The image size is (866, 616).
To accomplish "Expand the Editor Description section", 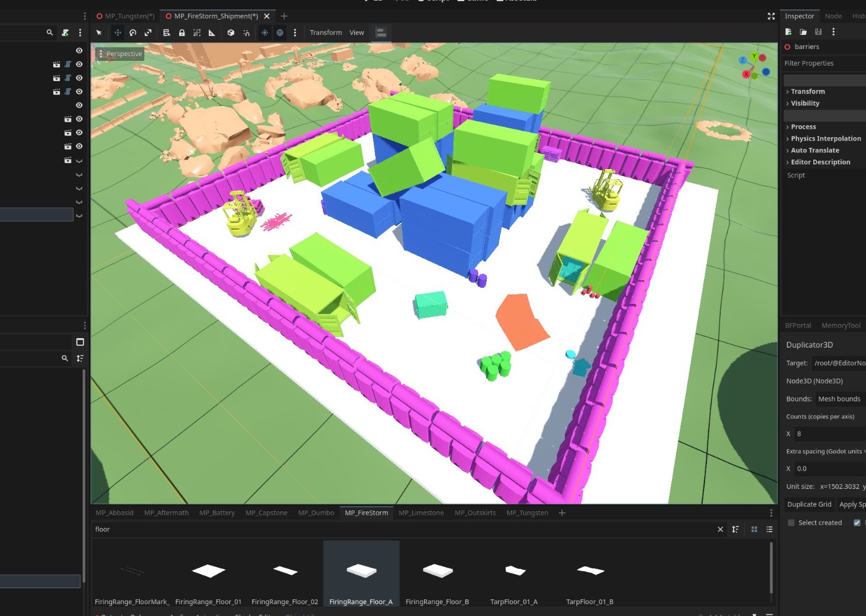I will (820, 163).
